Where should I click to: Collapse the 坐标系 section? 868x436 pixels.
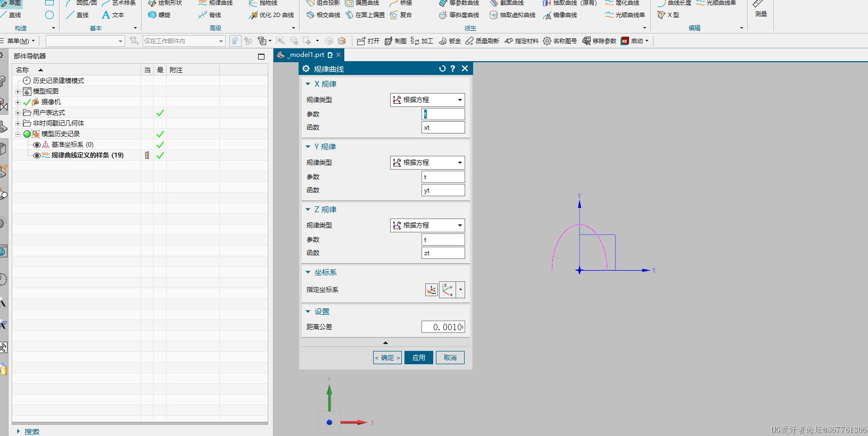pos(308,272)
